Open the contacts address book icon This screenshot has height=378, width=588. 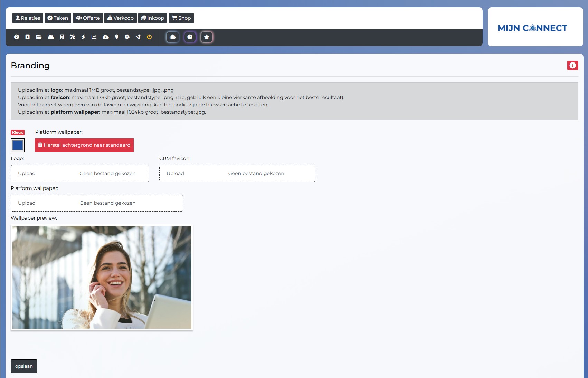[x=28, y=37]
